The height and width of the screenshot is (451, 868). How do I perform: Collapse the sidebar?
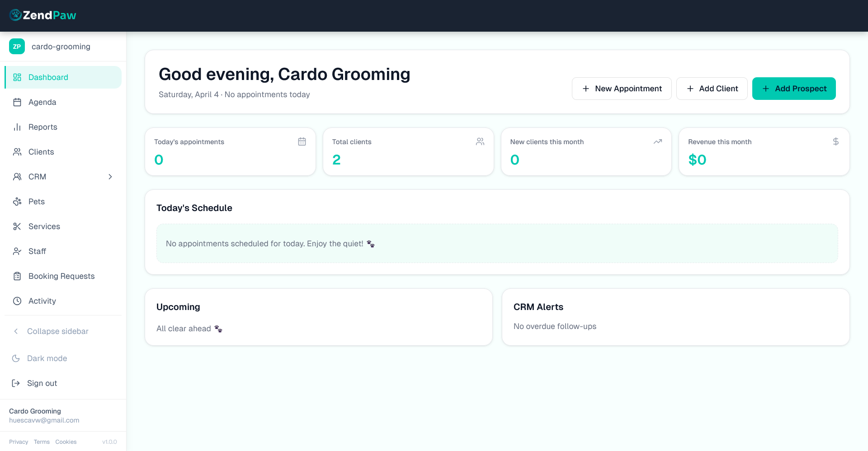click(57, 331)
